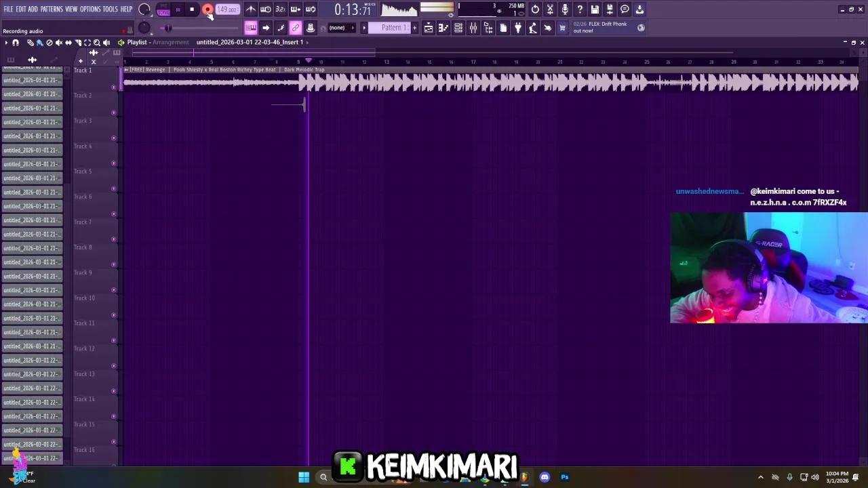Open the Browser view icon
The height and width of the screenshot is (488, 868).
pyautogui.click(x=488, y=28)
